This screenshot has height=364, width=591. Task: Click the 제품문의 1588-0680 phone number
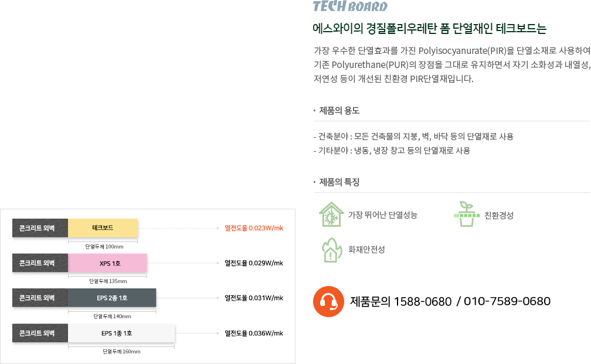(x=400, y=301)
